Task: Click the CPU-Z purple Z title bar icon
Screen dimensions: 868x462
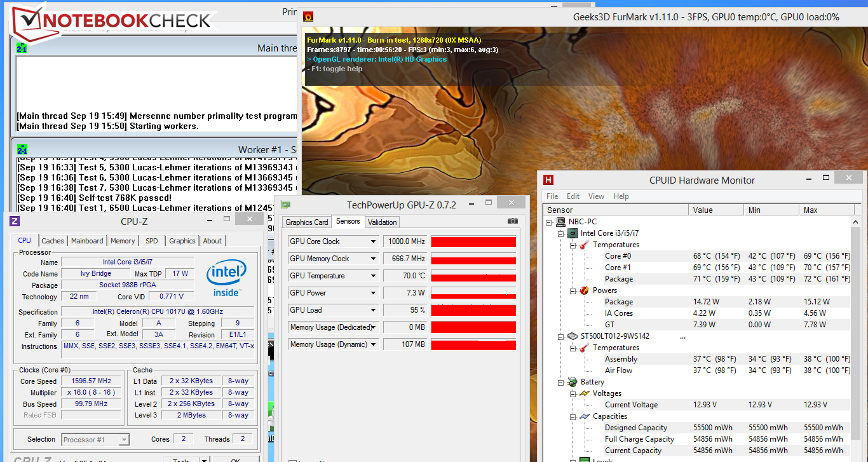Action: click(x=15, y=221)
